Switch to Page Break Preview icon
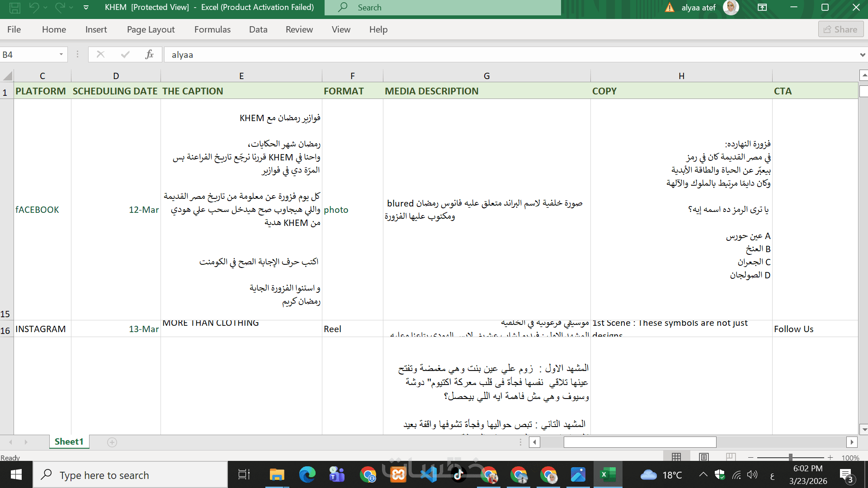 tap(731, 457)
